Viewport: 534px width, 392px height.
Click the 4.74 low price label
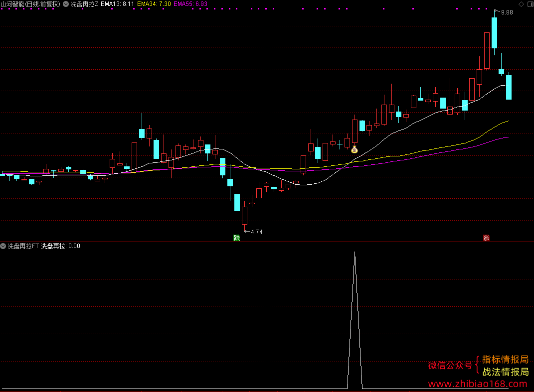point(257,232)
